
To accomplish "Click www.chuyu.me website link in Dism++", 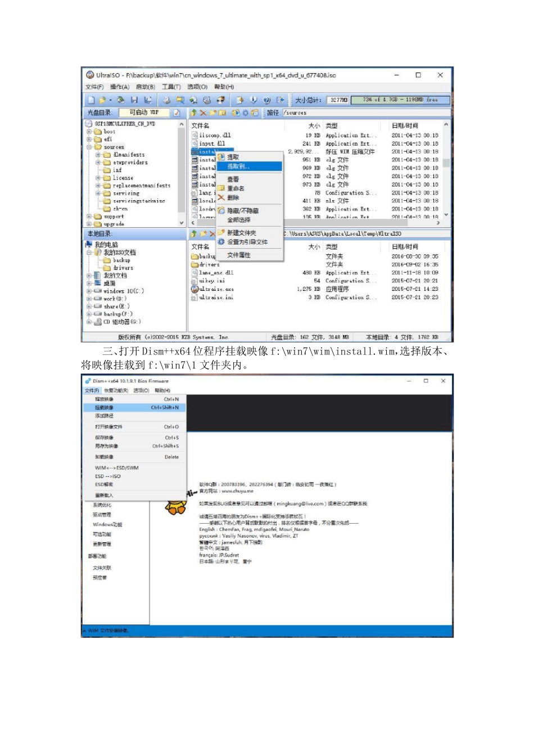I will [x=237, y=491].
